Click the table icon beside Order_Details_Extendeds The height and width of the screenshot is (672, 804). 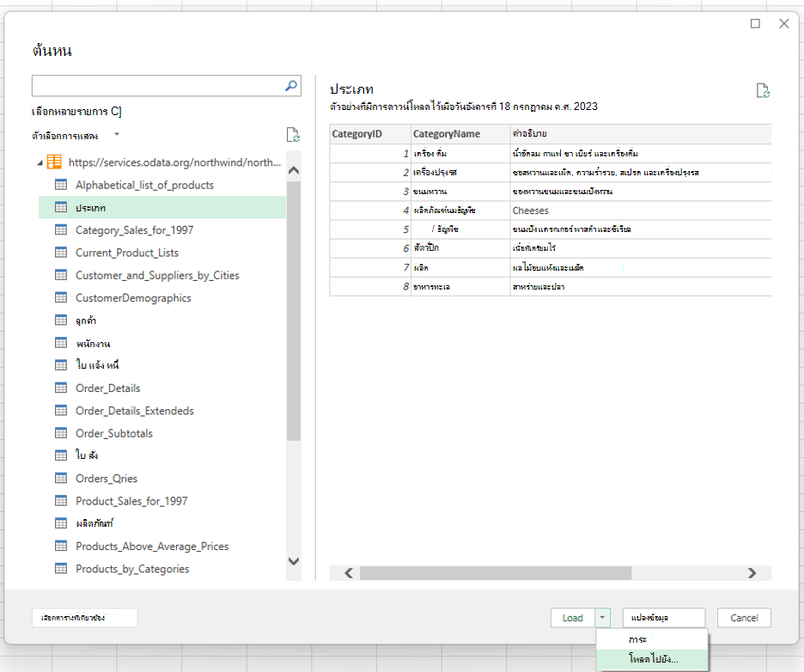[61, 411]
